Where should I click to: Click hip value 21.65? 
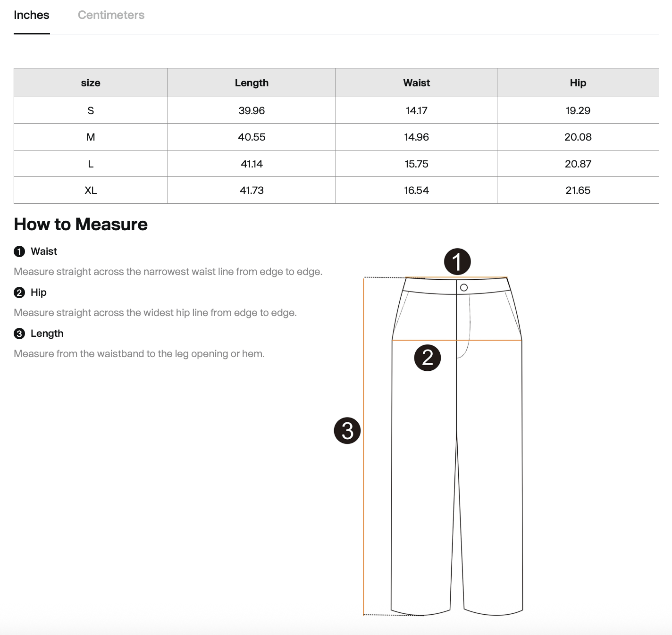tap(578, 190)
